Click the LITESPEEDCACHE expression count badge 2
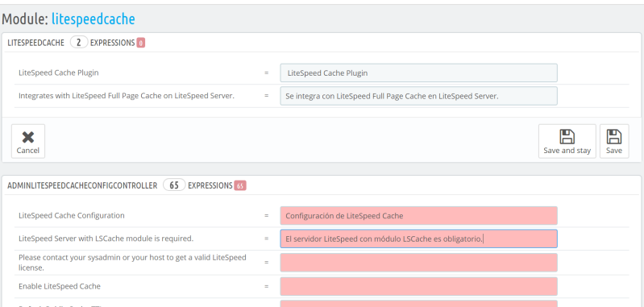 click(78, 42)
